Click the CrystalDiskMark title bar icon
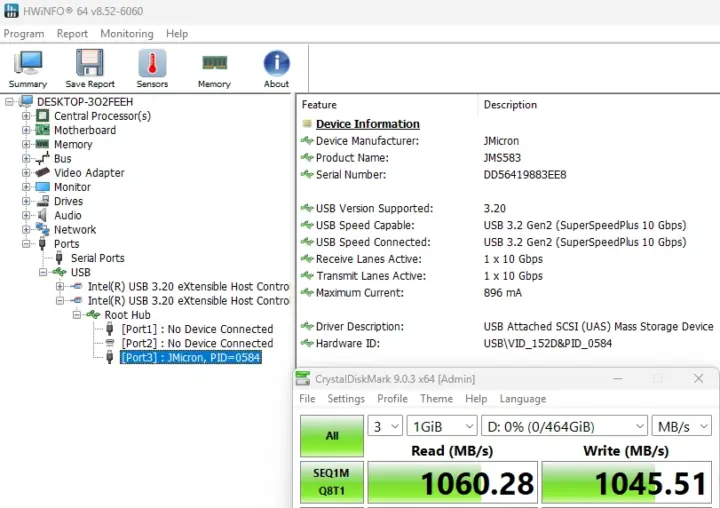 pos(303,378)
